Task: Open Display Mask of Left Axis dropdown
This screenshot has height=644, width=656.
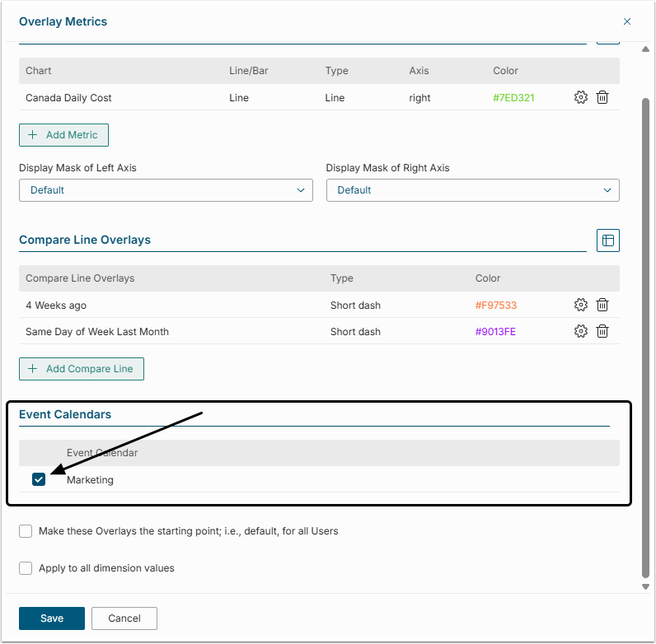Action: (166, 190)
